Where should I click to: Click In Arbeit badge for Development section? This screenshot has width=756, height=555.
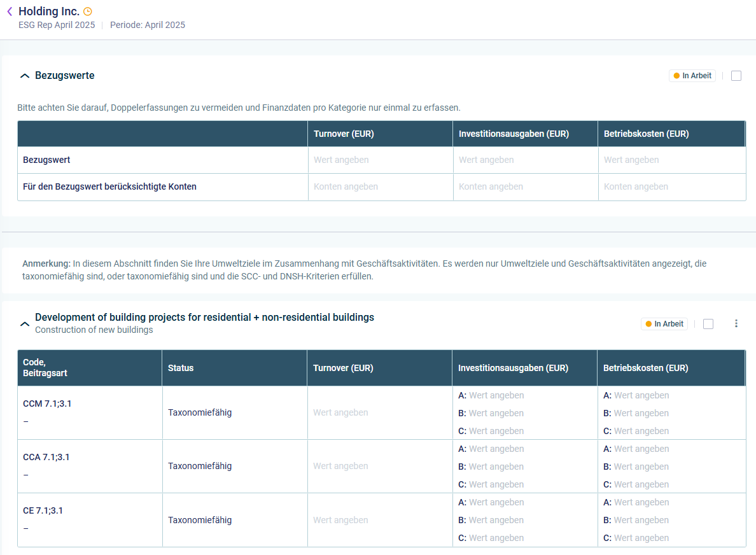664,324
